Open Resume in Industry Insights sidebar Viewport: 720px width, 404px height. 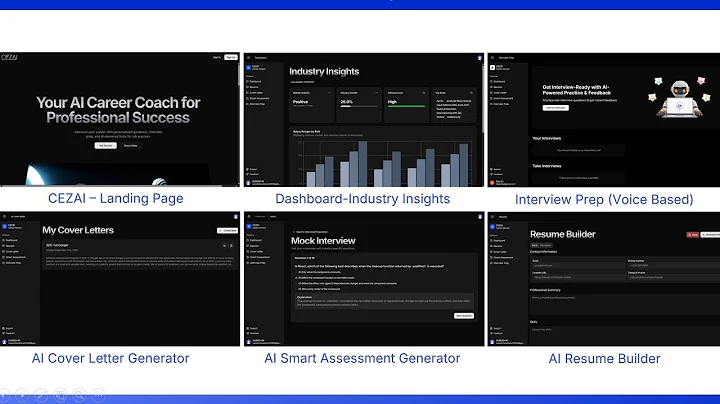point(253,87)
